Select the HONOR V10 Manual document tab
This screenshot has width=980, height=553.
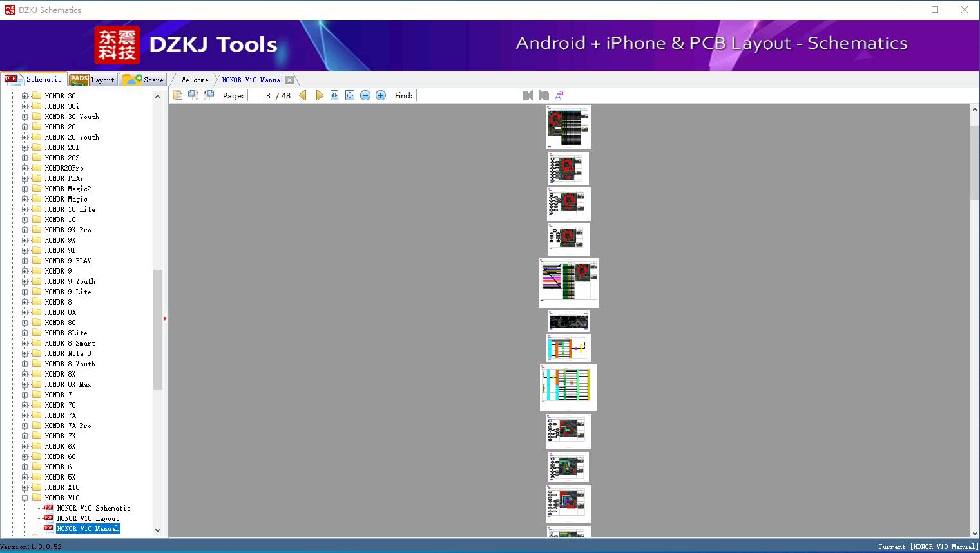coord(253,80)
